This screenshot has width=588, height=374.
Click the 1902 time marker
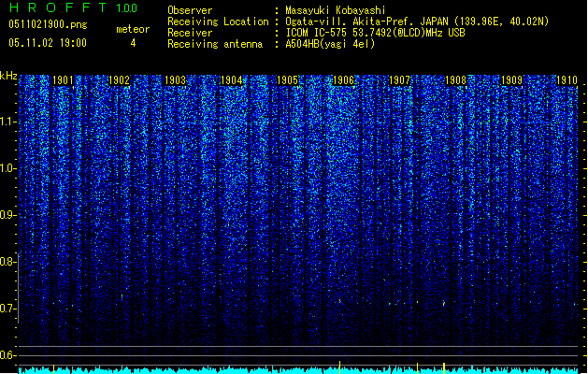click(119, 80)
